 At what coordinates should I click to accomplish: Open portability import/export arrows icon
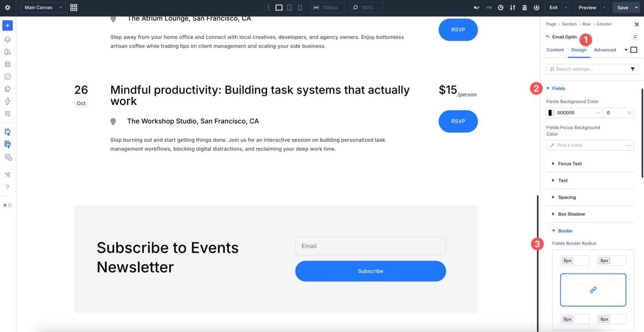(x=512, y=8)
